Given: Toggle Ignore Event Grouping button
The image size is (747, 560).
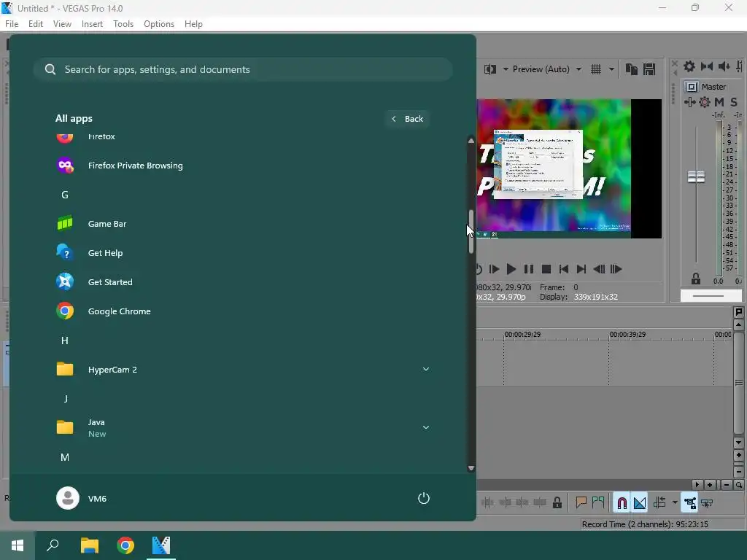Looking at the screenshot, I should click(707, 502).
